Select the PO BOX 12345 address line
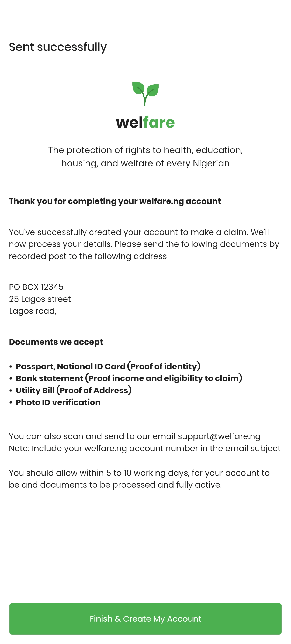The image size is (291, 644). [36, 287]
